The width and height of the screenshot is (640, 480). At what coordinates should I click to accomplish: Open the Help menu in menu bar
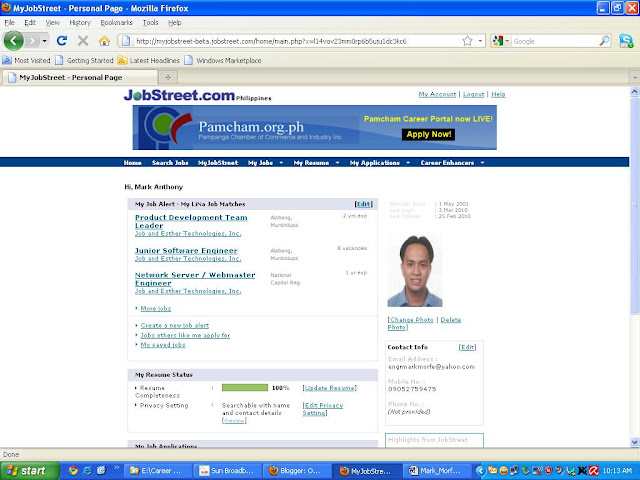click(175, 22)
